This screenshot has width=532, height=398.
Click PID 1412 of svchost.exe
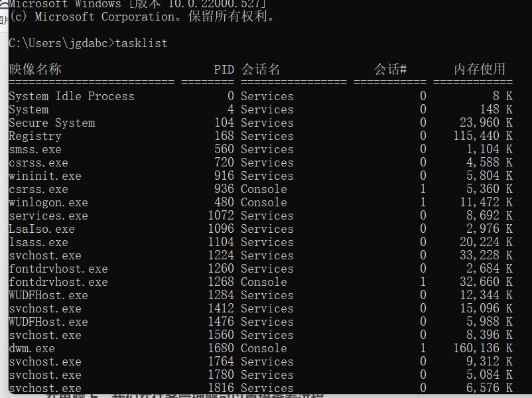tap(221, 308)
